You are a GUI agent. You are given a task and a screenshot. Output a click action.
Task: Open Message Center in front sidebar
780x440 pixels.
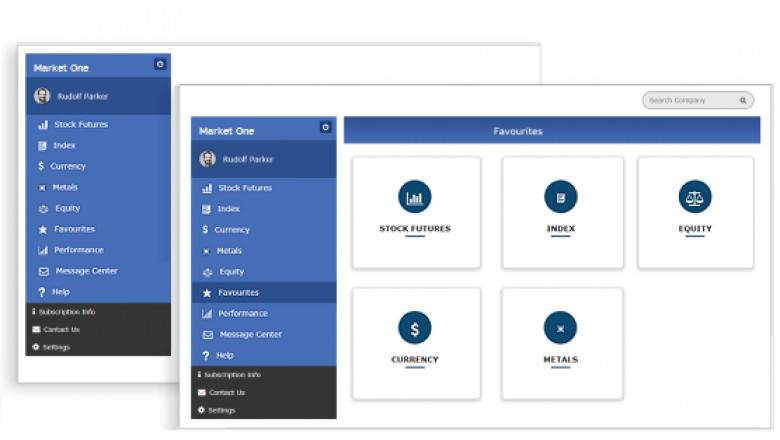pos(250,335)
